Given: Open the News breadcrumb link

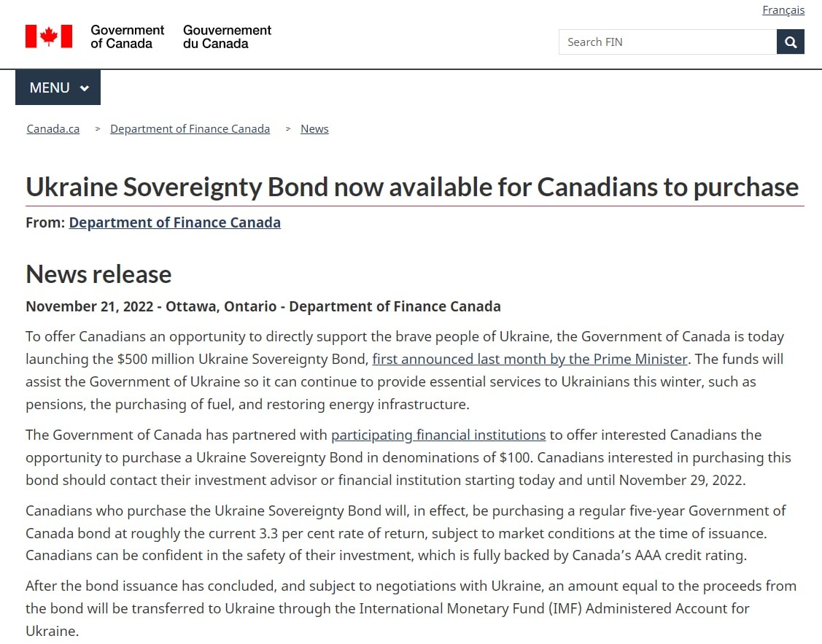Looking at the screenshot, I should (x=314, y=129).
